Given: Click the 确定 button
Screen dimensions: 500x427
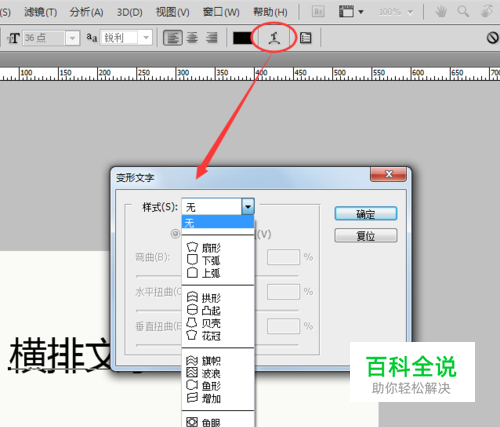Looking at the screenshot, I should [366, 214].
